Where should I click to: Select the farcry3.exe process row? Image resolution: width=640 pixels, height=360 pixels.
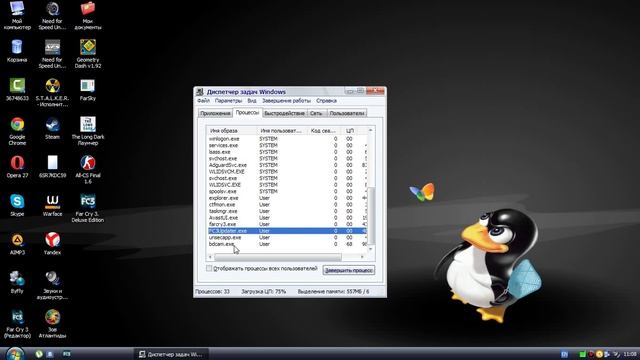pyautogui.click(x=287, y=224)
